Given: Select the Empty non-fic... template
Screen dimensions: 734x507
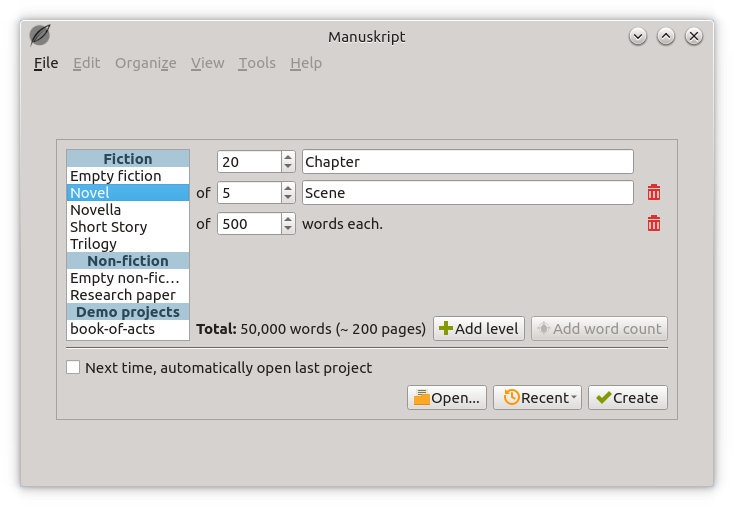Looking at the screenshot, I should click(128, 278).
